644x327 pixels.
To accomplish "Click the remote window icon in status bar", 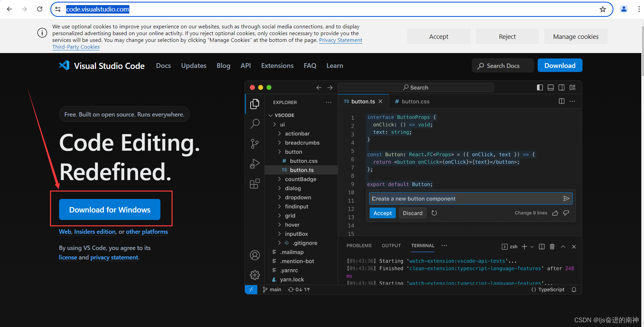I will point(251,290).
